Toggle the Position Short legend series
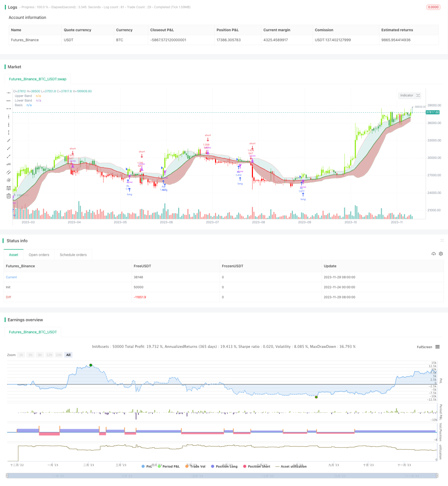 click(x=256, y=466)
